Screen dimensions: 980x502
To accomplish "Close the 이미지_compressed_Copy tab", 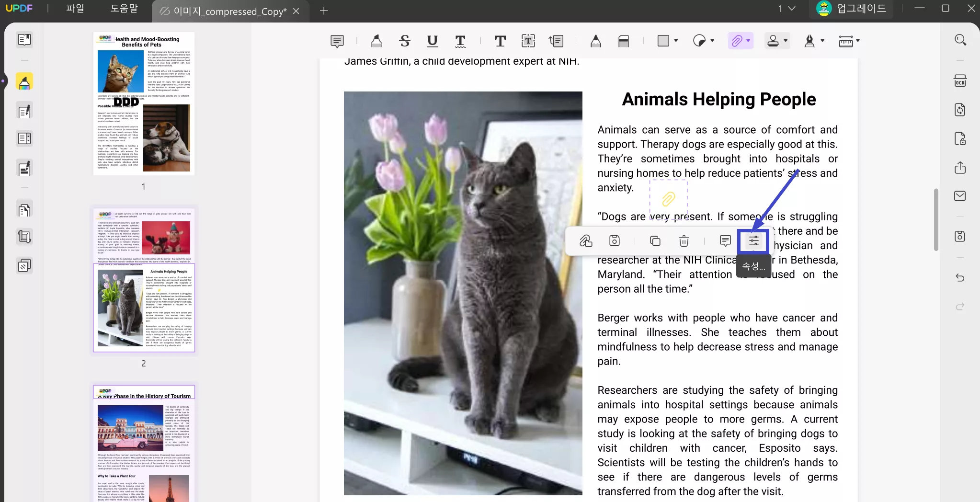I will 296,11.
